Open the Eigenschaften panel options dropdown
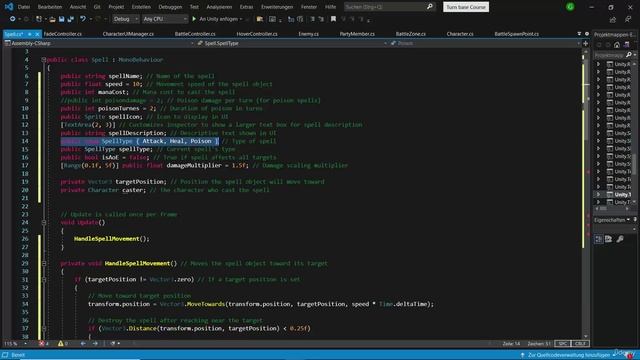 (628, 220)
